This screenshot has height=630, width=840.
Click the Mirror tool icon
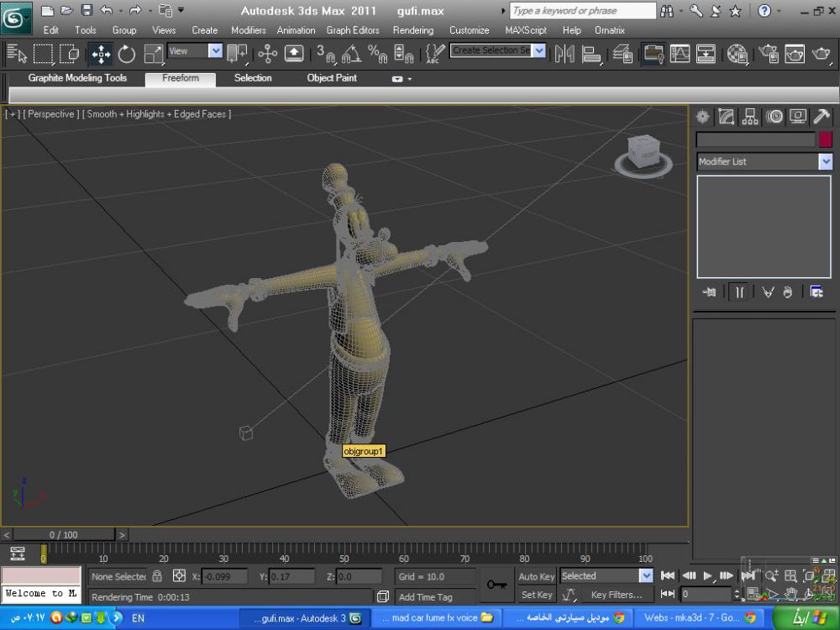[x=564, y=54]
